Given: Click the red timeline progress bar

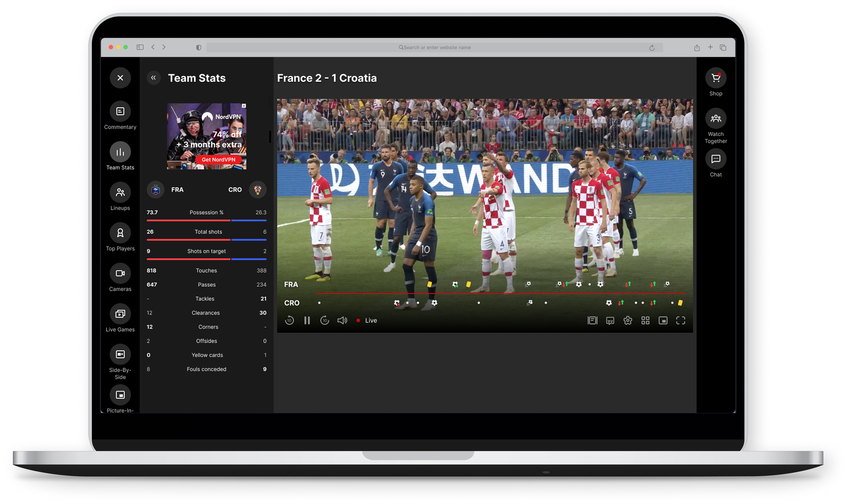Looking at the screenshot, I should [x=501, y=293].
